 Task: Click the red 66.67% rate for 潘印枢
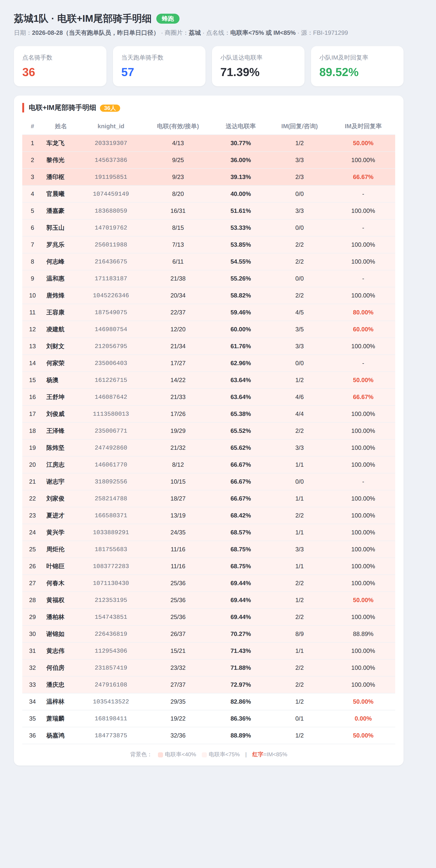363,177
